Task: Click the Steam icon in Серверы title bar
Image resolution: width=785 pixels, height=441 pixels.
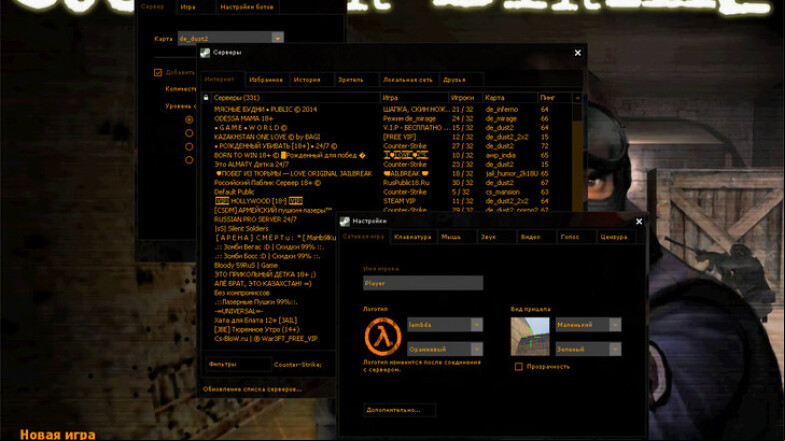Action: [205, 53]
